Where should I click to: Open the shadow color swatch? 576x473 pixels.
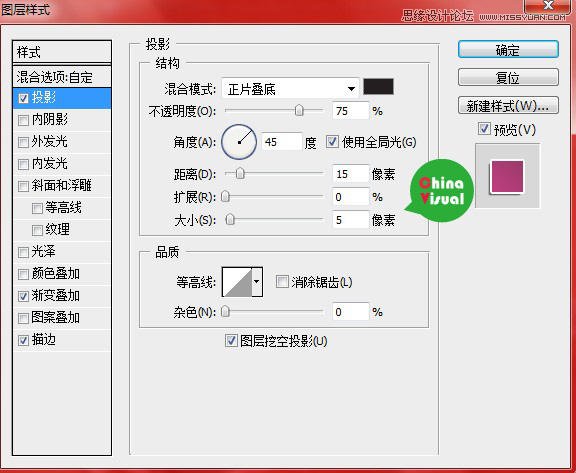tap(378, 87)
